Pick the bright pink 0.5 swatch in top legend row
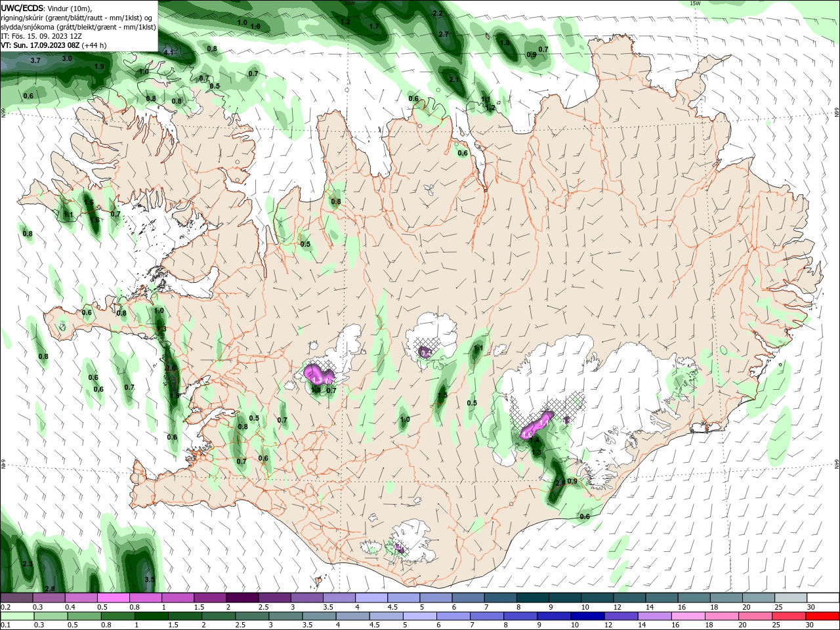Viewport: 840px width, 630px height. 113,598
